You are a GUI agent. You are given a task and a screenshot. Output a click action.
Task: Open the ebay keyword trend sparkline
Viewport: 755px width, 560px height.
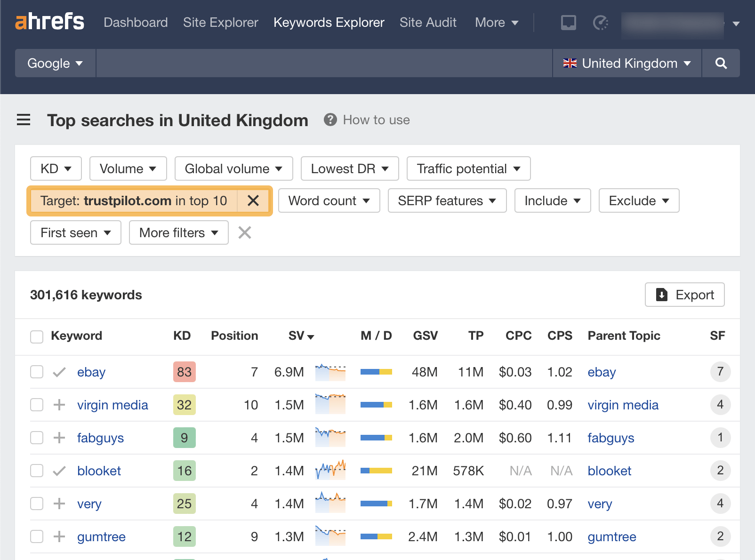(329, 372)
